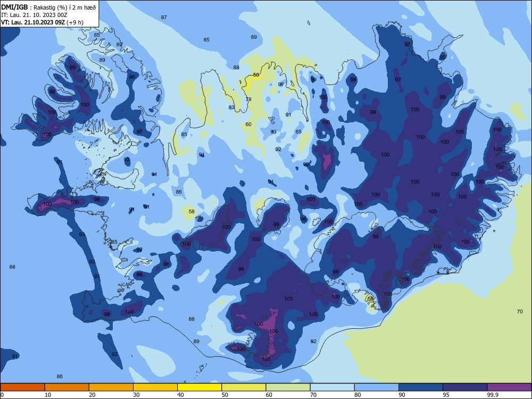Select the medium blue 90–95 legend swatch

(x=421, y=387)
